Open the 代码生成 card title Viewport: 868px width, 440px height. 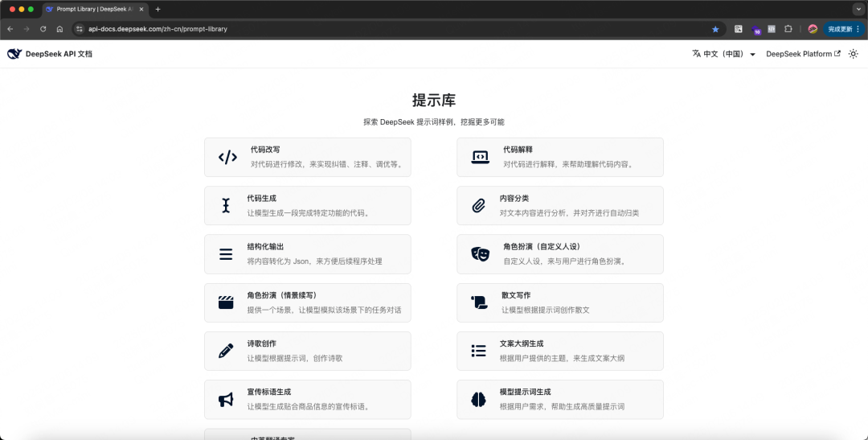click(x=262, y=199)
